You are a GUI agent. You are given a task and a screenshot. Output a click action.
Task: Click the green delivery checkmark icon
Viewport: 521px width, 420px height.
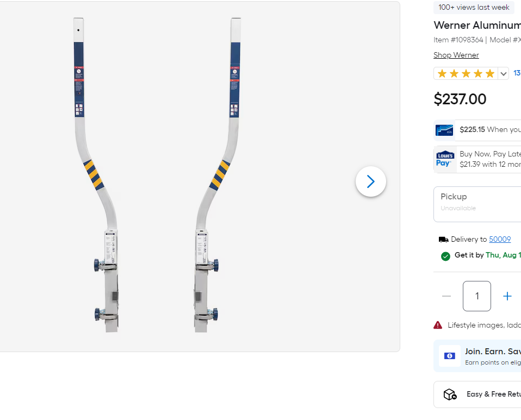[445, 256]
